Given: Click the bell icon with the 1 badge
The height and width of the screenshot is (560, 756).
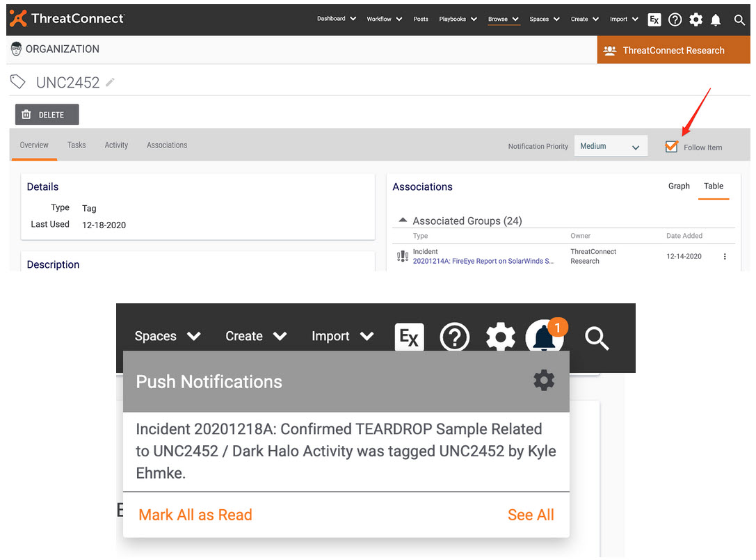Looking at the screenshot, I should 545,336.
